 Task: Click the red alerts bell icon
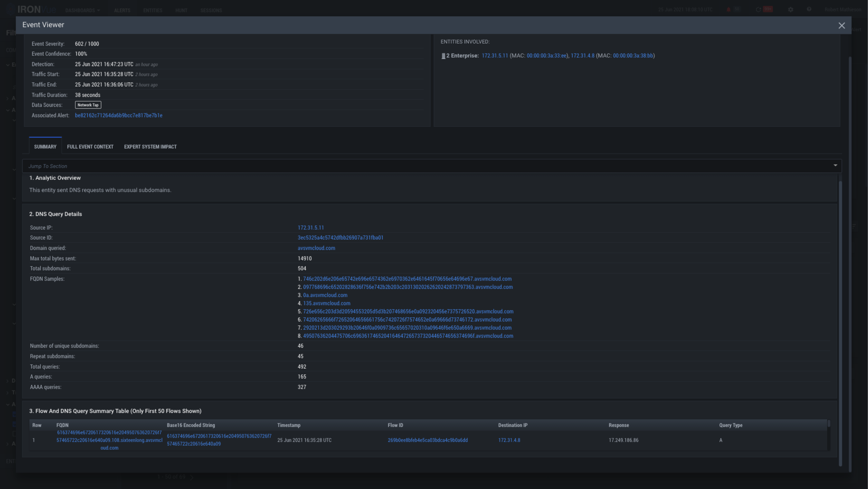click(728, 9)
